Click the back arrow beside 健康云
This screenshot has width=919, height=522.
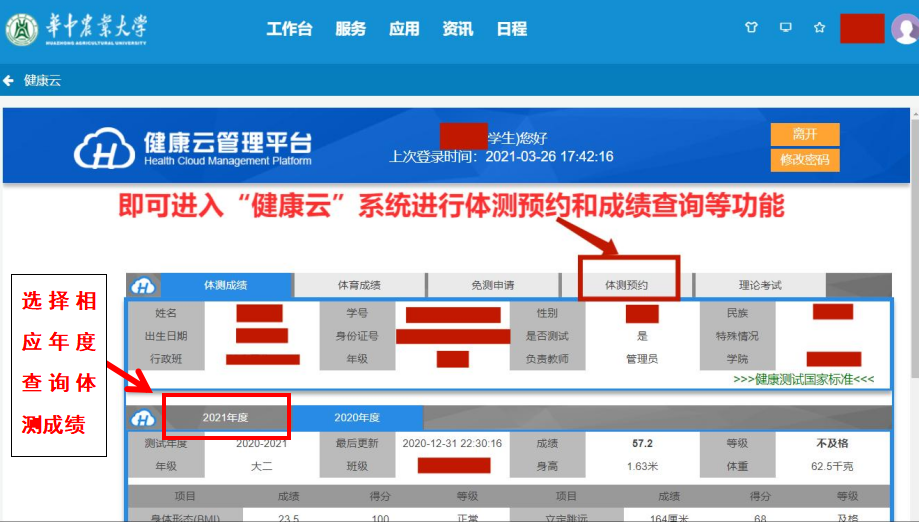coord(10,80)
